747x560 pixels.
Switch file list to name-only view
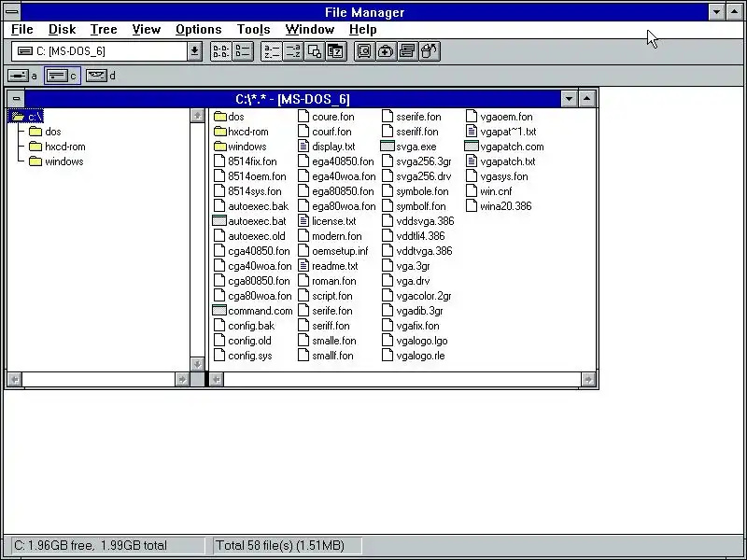pos(220,51)
